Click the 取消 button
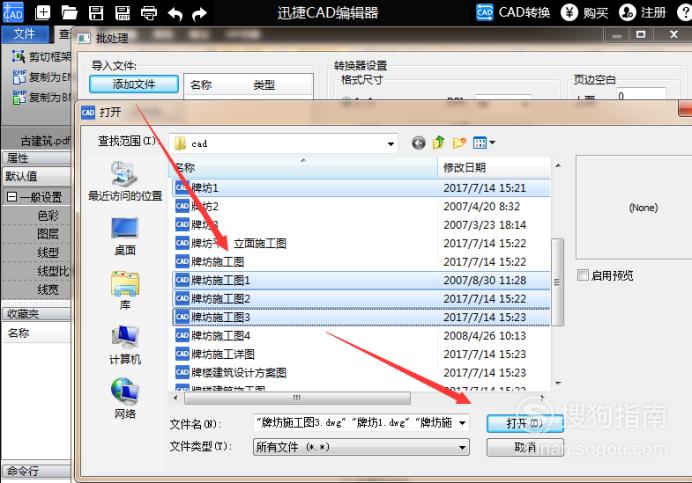692x483 pixels. [x=524, y=448]
